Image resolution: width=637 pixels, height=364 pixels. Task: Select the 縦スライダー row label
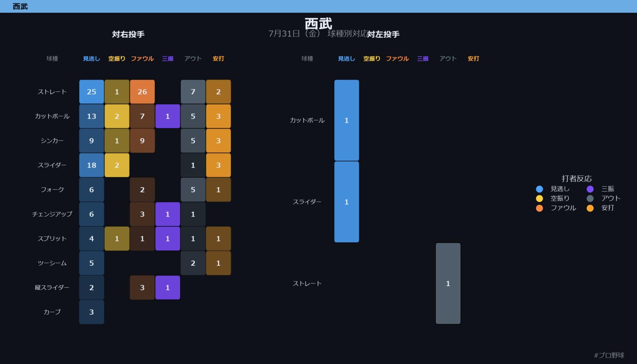click(52, 287)
